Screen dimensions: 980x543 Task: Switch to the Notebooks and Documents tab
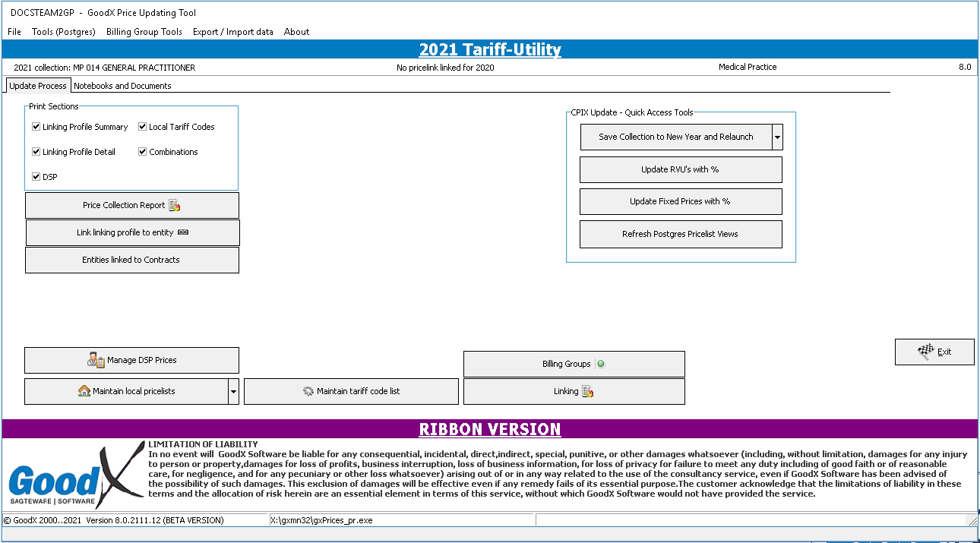(x=122, y=86)
